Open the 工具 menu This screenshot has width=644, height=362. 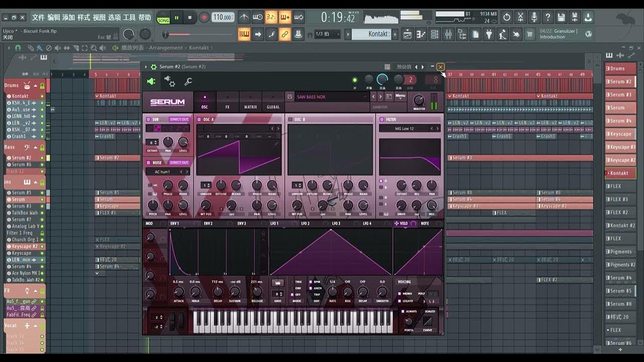(x=129, y=17)
